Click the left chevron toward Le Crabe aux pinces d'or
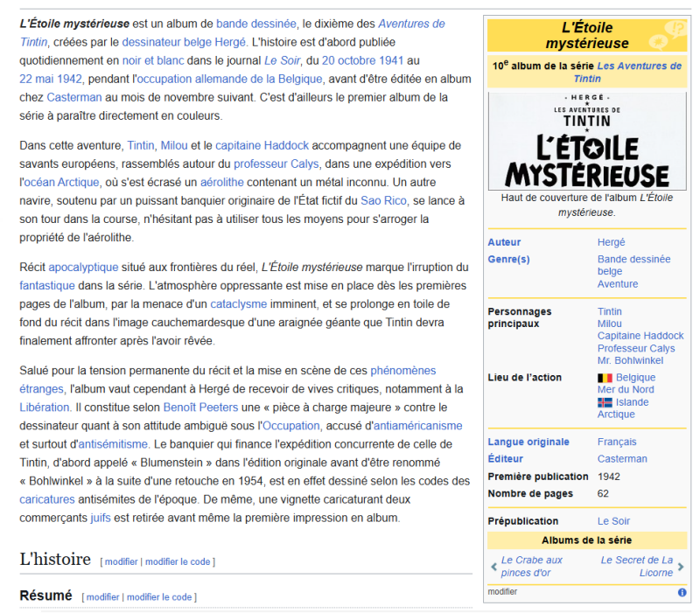This screenshot has height=613, width=700. click(493, 568)
